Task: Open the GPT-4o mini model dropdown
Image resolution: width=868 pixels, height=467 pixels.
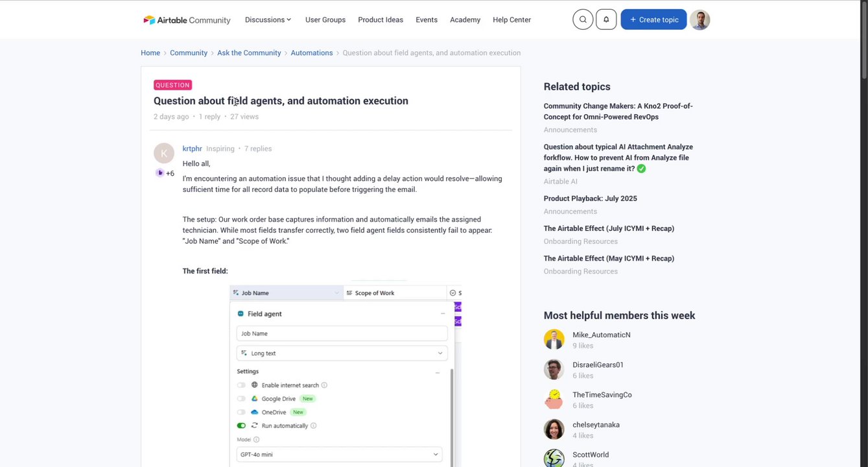Action: pyautogui.click(x=339, y=455)
